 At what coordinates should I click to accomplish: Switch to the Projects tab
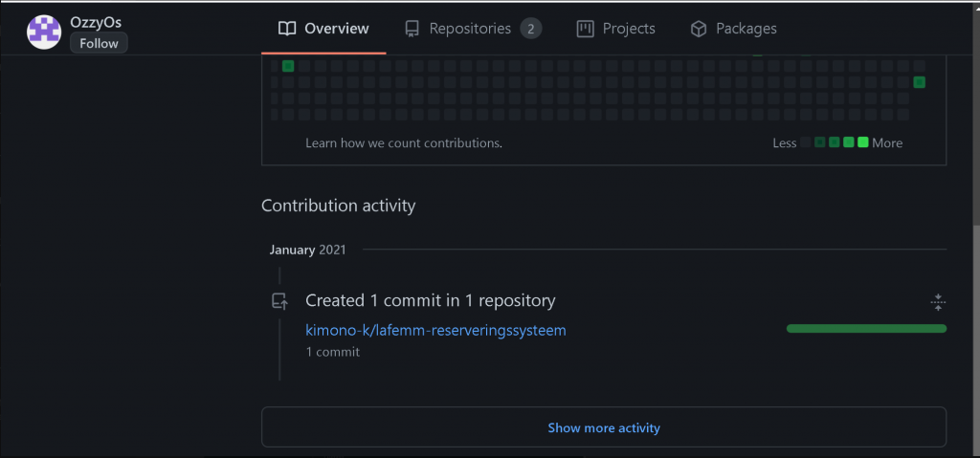[615, 29]
